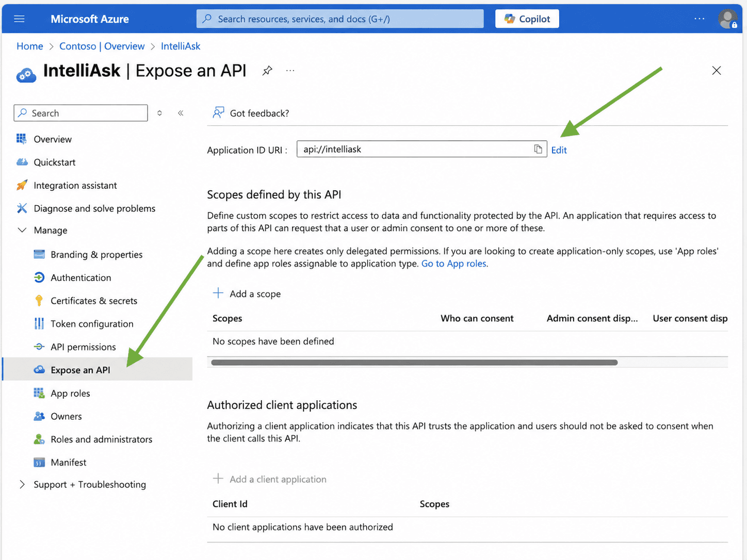Click the IntelliAsk app registration cloud icon
The height and width of the screenshot is (560, 747).
pos(26,75)
